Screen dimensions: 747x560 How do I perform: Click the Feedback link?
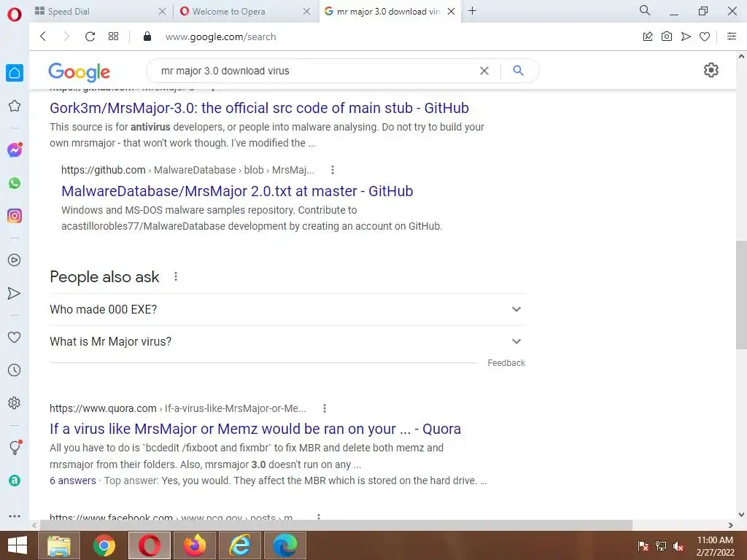506,363
